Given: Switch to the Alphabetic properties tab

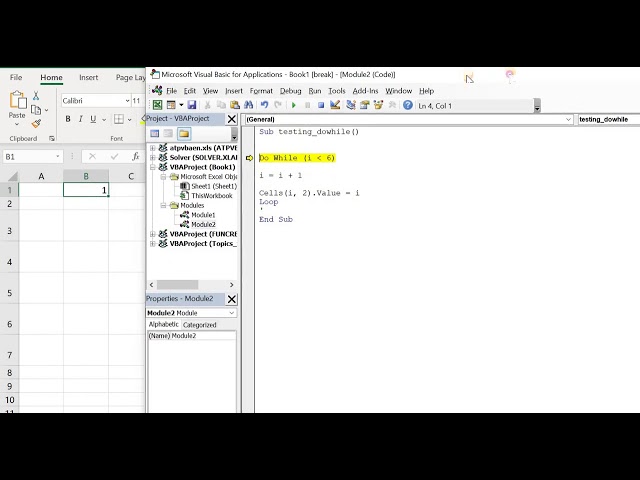Looking at the screenshot, I should 163,324.
